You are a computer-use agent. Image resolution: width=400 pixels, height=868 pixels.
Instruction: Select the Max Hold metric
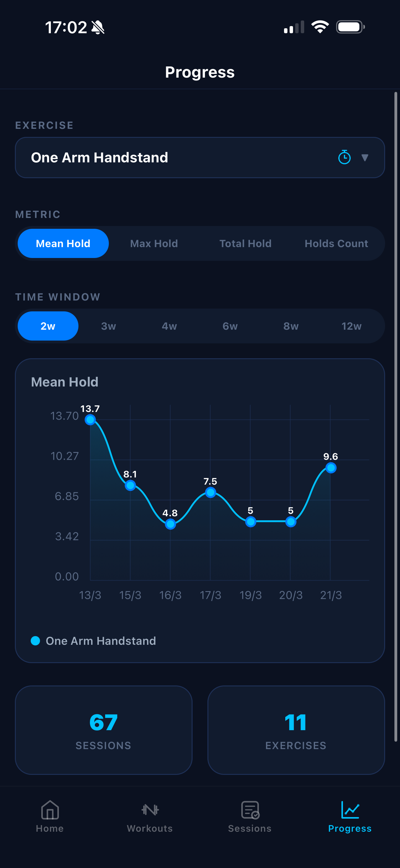[x=154, y=243]
